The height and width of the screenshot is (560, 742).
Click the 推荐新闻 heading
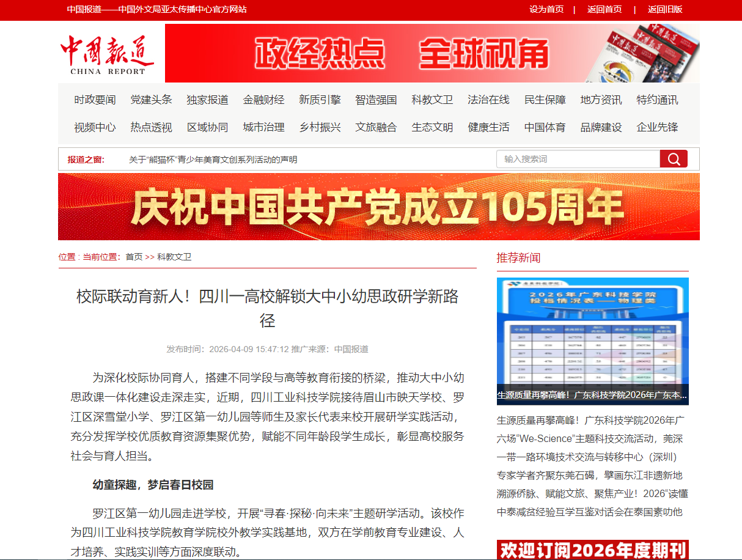(518, 257)
